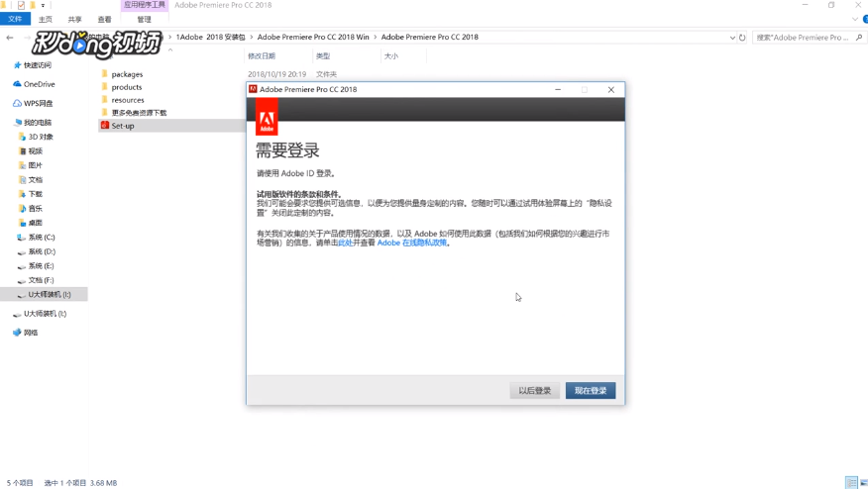The image size is (868, 489).
Task: Click the Set-up file's red icon
Action: [105, 126]
